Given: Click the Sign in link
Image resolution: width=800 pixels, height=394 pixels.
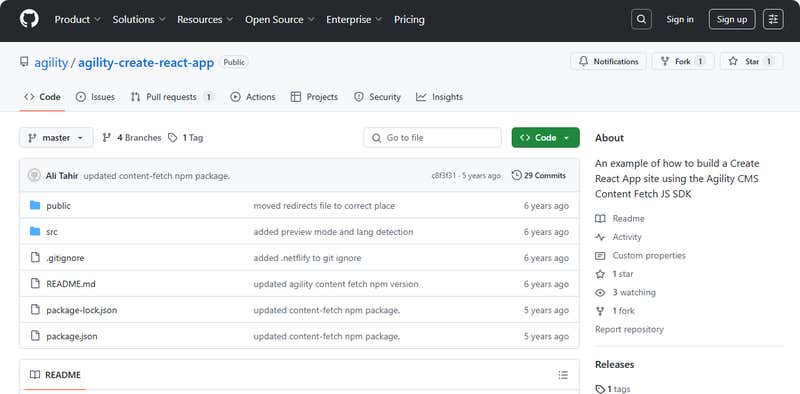Looking at the screenshot, I should 680,19.
